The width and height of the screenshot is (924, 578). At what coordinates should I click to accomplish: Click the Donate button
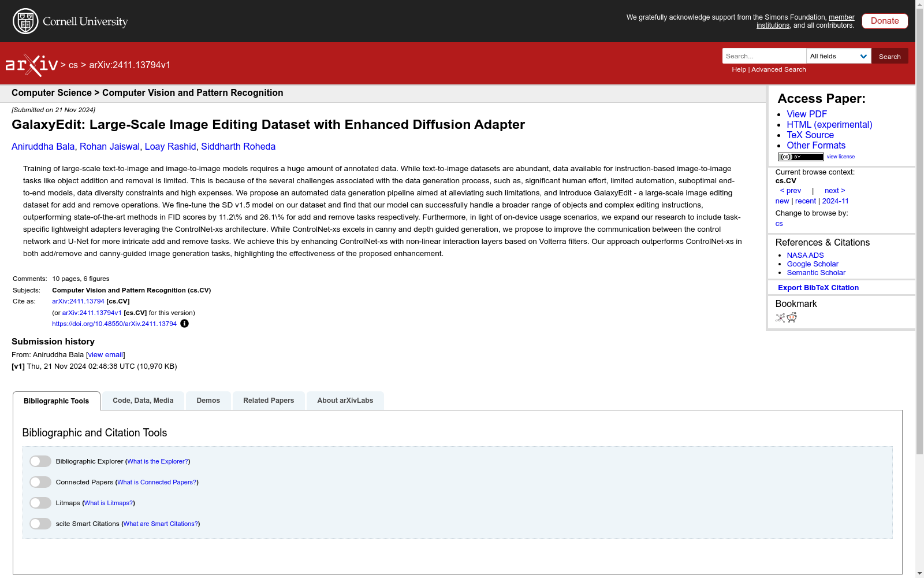885,21
